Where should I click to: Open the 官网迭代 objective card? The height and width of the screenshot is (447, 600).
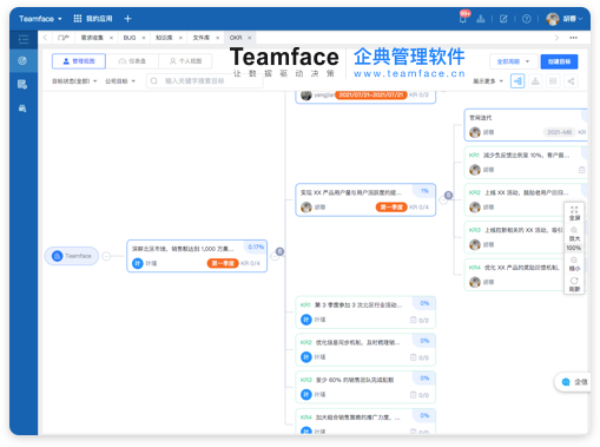click(526, 125)
